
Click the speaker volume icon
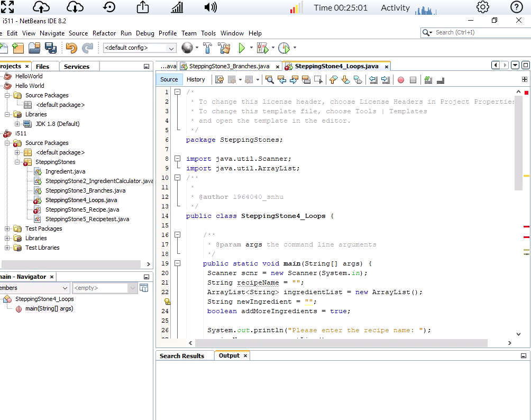click(x=210, y=7)
